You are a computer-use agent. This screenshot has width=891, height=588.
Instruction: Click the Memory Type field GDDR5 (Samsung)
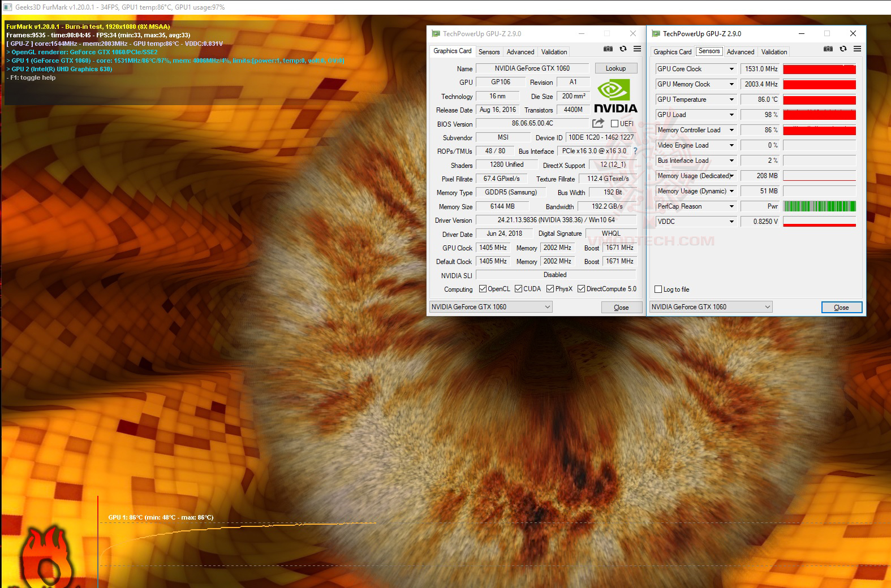tap(511, 192)
